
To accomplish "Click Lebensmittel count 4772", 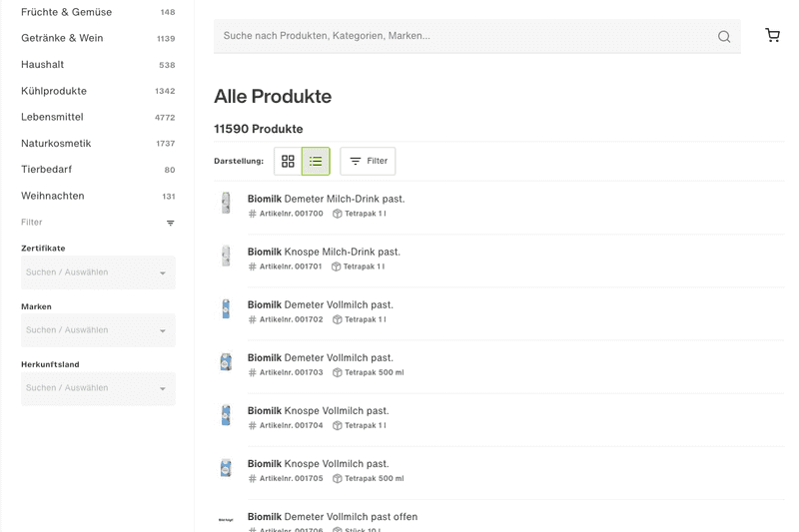I will coord(165,118).
